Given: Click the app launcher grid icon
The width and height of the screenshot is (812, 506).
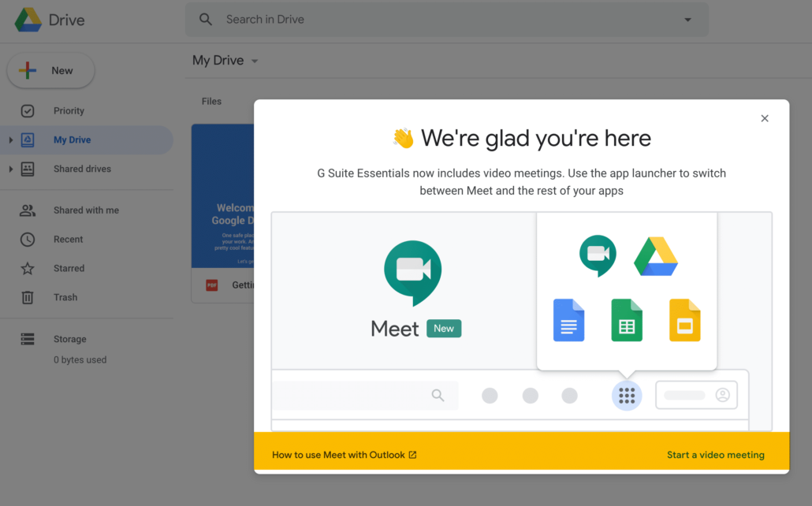Looking at the screenshot, I should [627, 396].
